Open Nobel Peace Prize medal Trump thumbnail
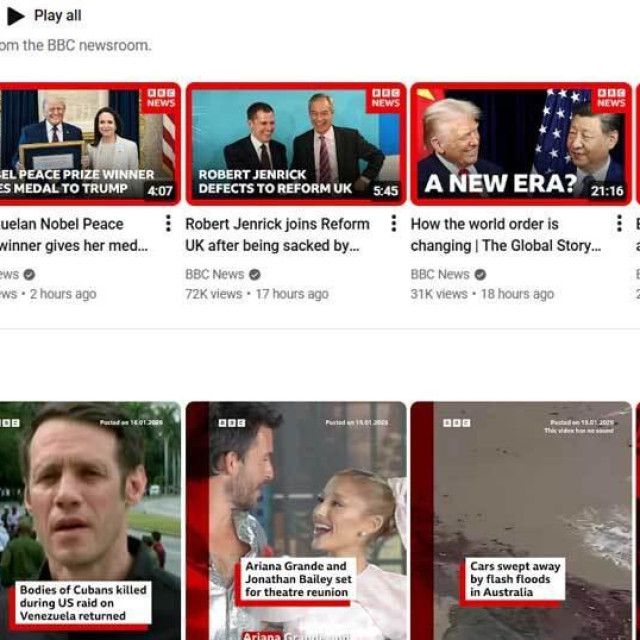Screen dimensions: 640x640 (90, 144)
